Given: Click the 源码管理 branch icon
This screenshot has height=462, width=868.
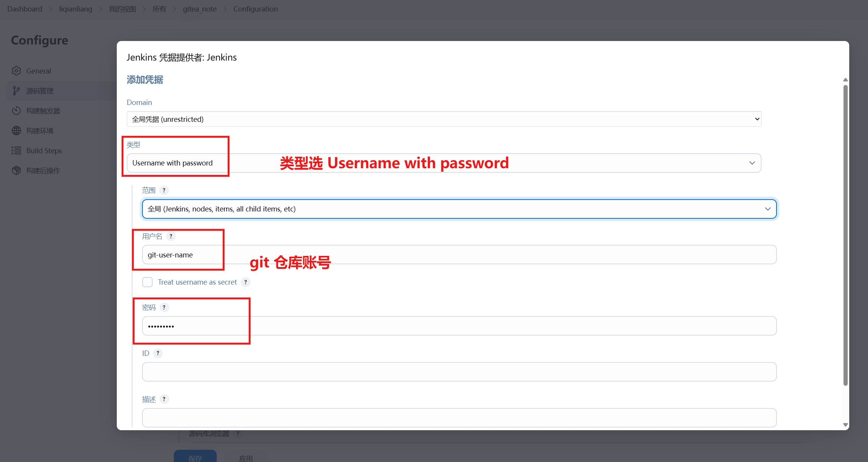Looking at the screenshot, I should [16, 91].
